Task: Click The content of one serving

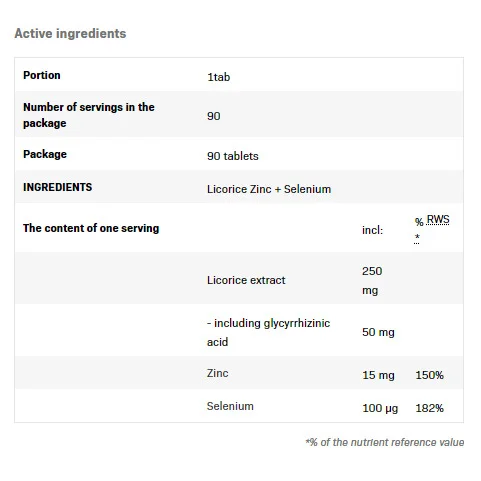Action: (91, 228)
